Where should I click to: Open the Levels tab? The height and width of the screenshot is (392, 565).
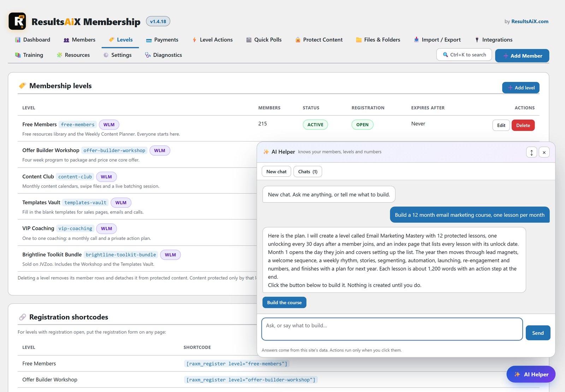click(120, 40)
